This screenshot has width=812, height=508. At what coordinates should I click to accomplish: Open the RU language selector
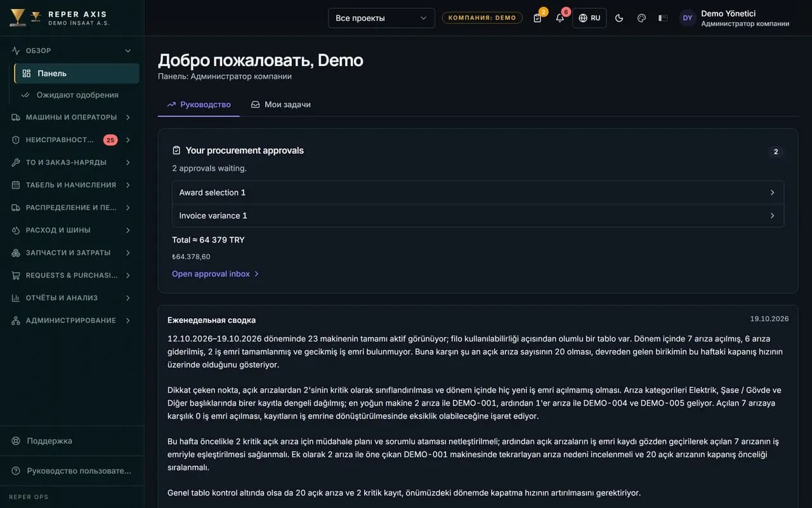pos(589,18)
